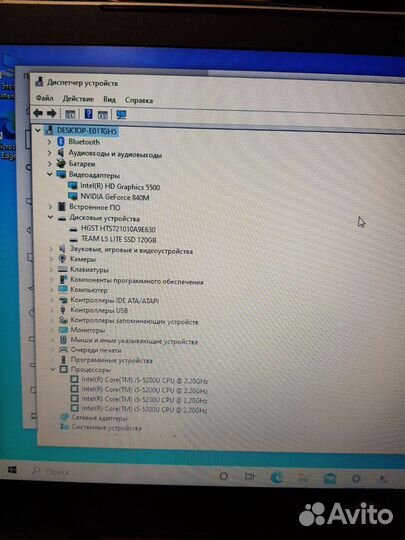Expand the Камеры category

coord(51,259)
